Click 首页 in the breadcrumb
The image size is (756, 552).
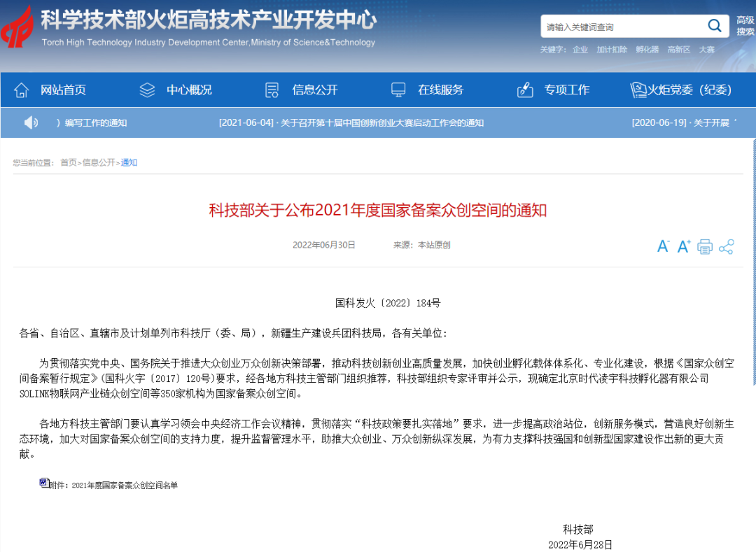pyautogui.click(x=68, y=162)
